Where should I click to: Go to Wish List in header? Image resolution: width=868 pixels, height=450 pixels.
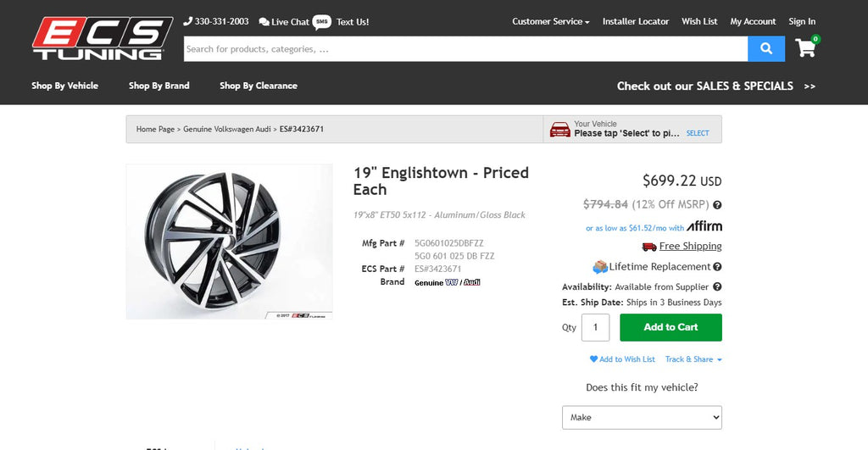tap(699, 21)
